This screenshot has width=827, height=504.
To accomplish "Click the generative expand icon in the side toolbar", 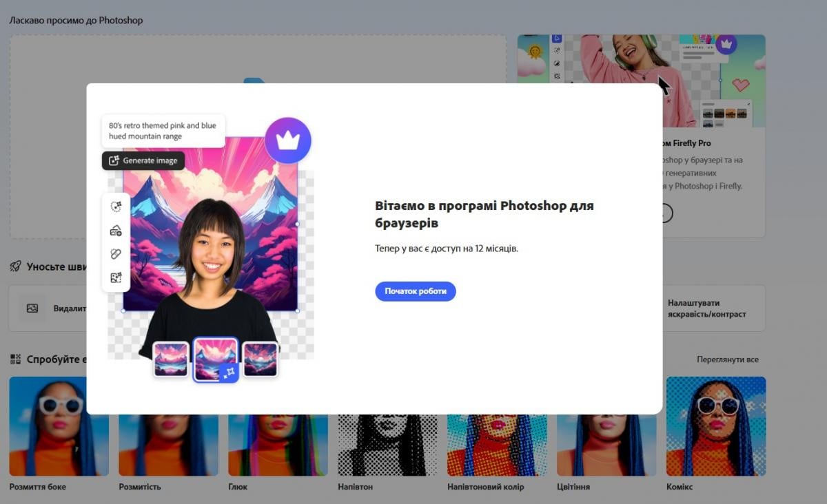I will [x=116, y=277].
